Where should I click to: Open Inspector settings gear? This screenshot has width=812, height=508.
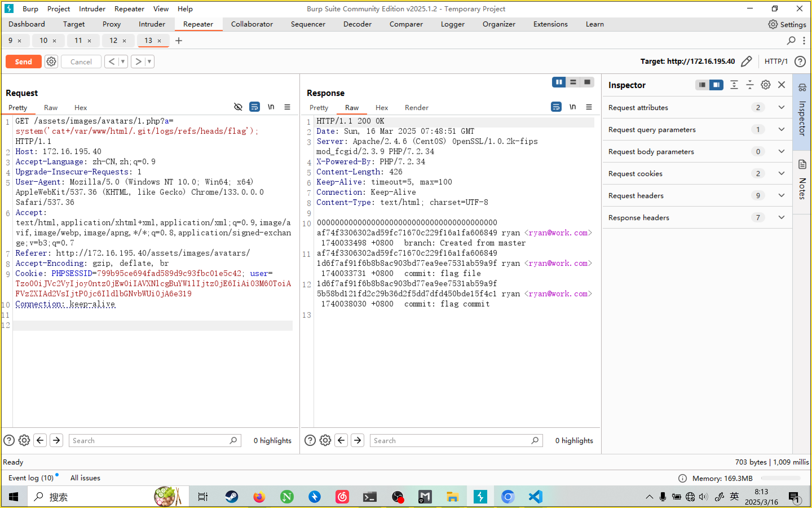point(766,85)
